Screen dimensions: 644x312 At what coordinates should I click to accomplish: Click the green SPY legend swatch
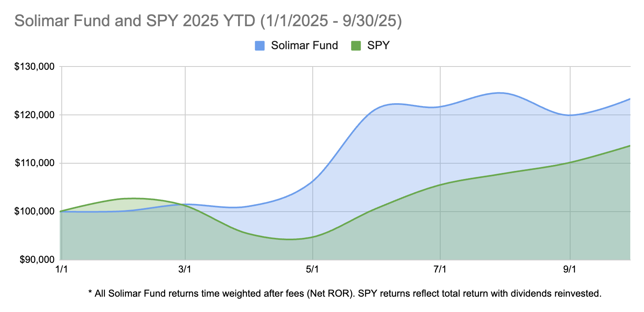click(x=355, y=46)
